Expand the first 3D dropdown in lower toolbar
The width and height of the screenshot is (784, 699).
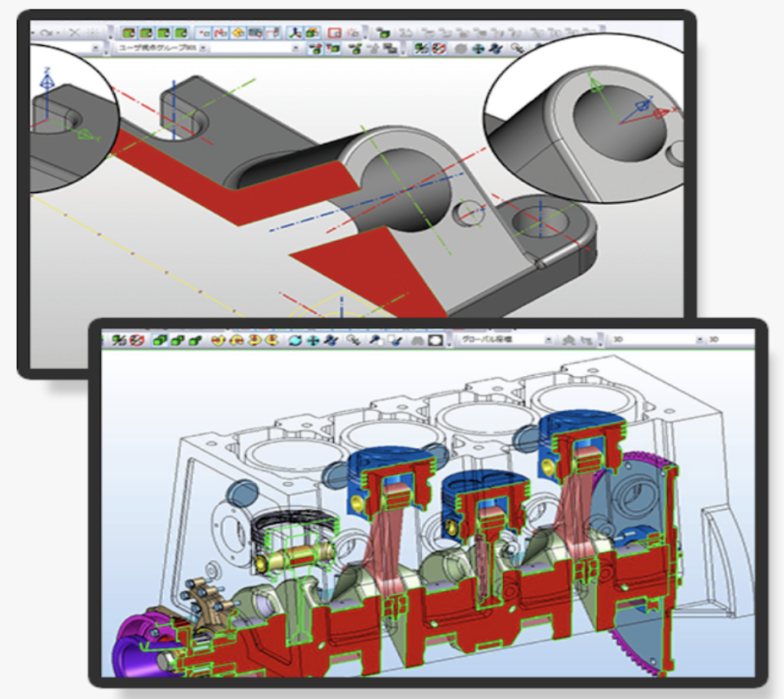[700, 339]
